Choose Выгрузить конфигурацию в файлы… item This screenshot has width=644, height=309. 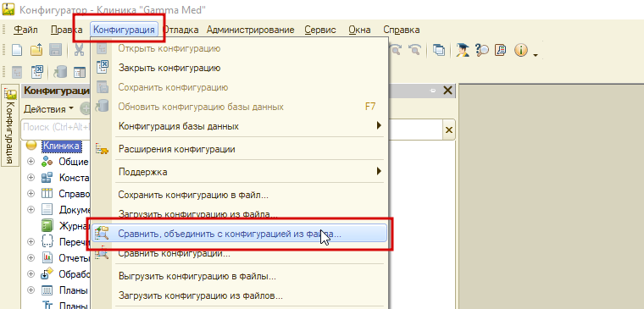coord(239,276)
